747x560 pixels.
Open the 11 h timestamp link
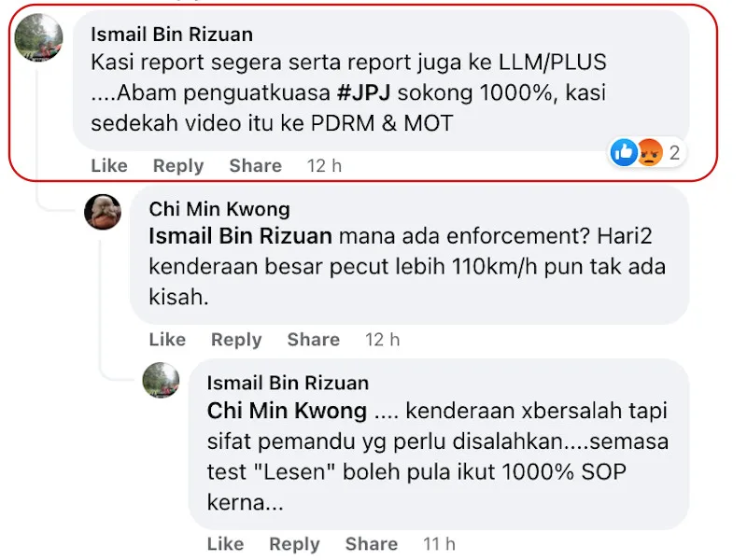(439, 544)
